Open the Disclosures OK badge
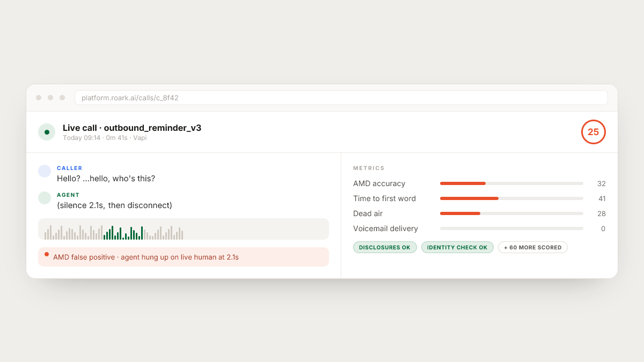The height and width of the screenshot is (362, 644). click(x=385, y=247)
